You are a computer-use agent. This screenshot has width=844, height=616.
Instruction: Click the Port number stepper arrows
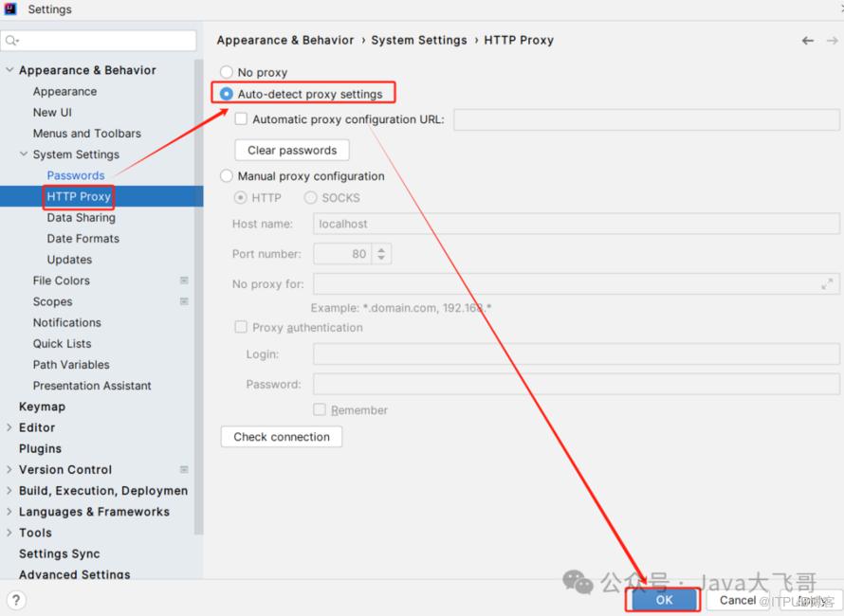point(381,254)
